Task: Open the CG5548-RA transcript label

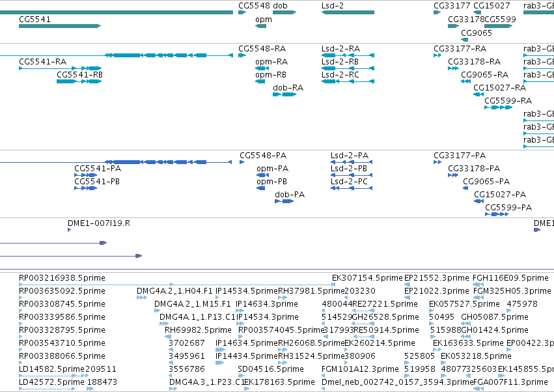Action: pos(262,49)
